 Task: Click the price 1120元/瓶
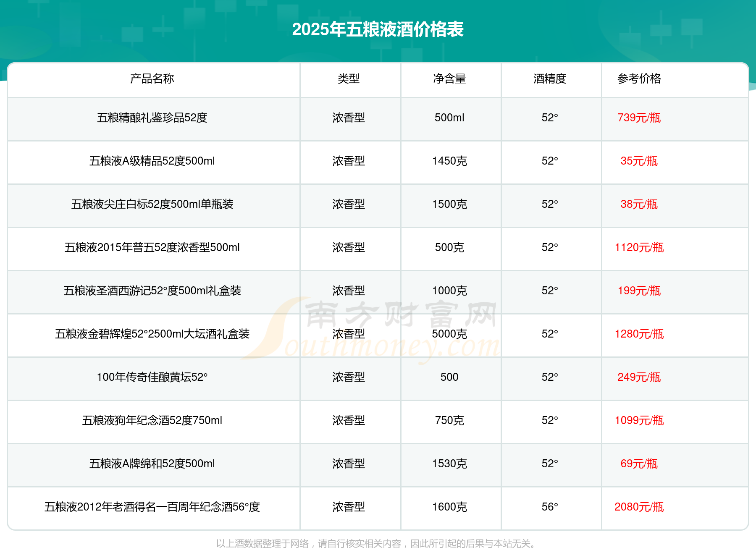pyautogui.click(x=639, y=247)
